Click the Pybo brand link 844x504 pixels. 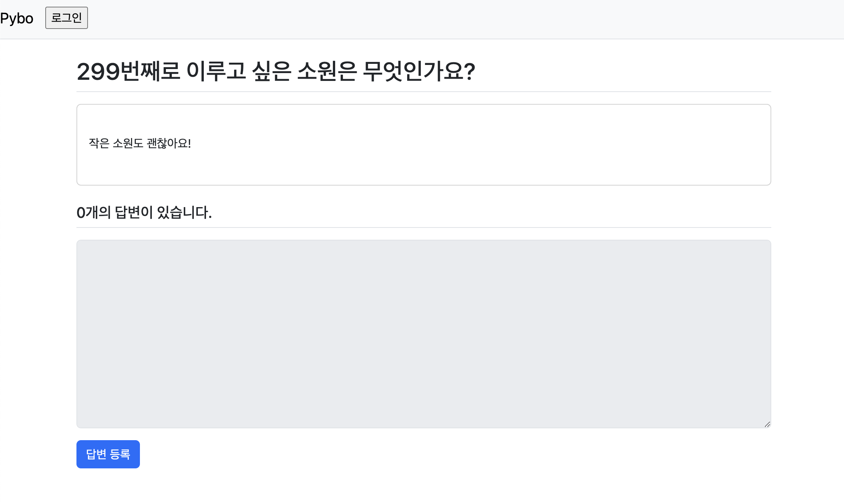17,19
